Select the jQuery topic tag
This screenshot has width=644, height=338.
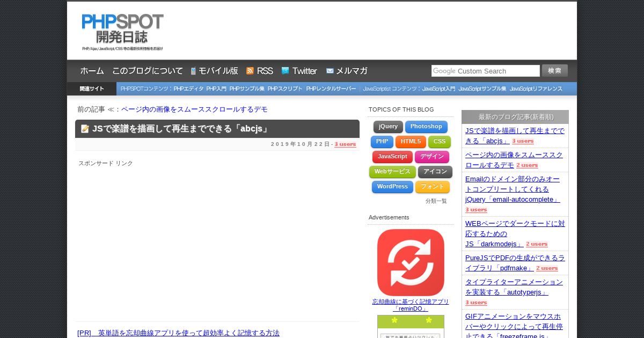click(388, 127)
